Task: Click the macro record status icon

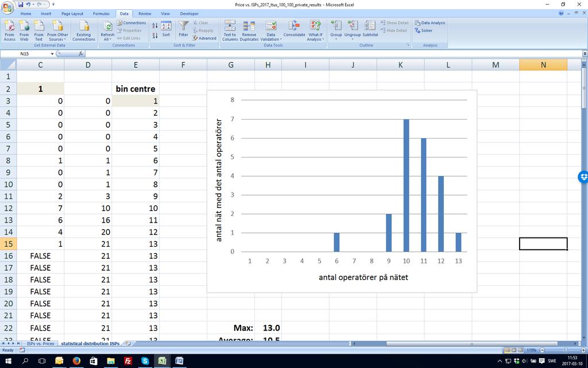Action: point(22,350)
